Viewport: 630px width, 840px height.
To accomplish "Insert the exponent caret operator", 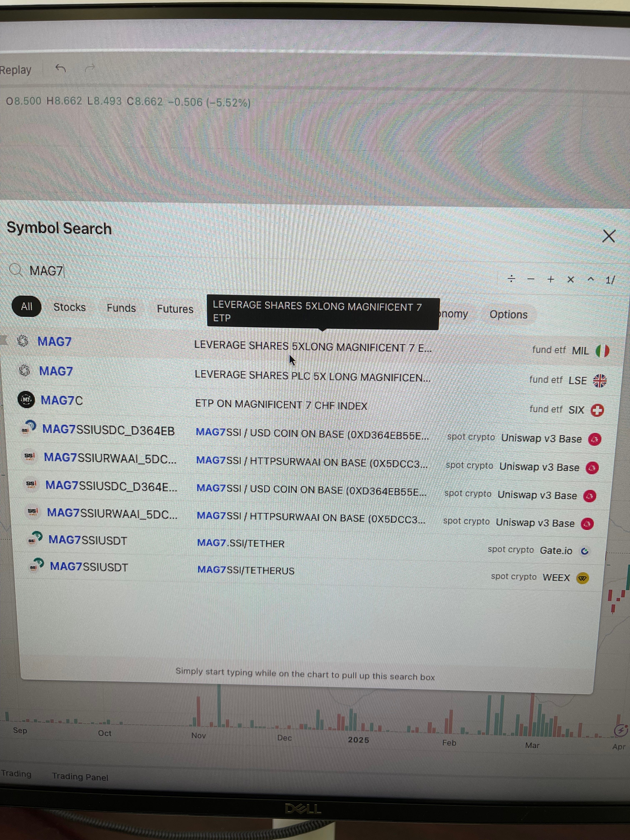I will 590,280.
